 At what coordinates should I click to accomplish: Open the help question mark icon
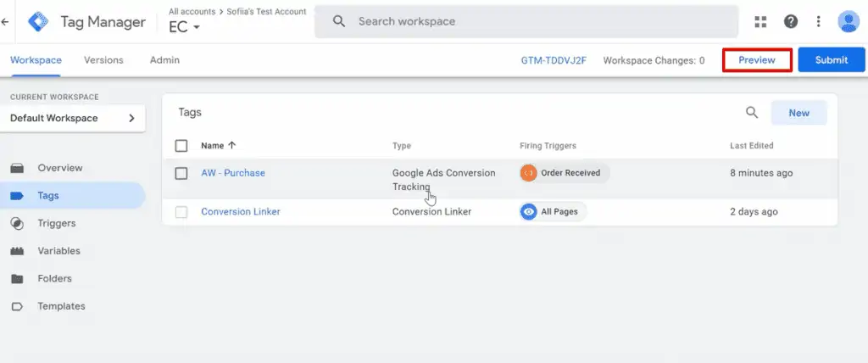[791, 21]
